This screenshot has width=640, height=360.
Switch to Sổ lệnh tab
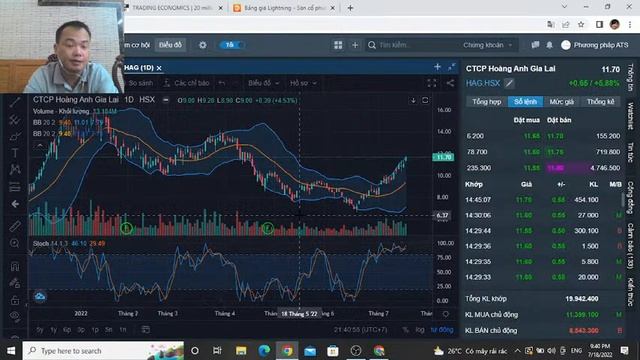tap(525, 102)
